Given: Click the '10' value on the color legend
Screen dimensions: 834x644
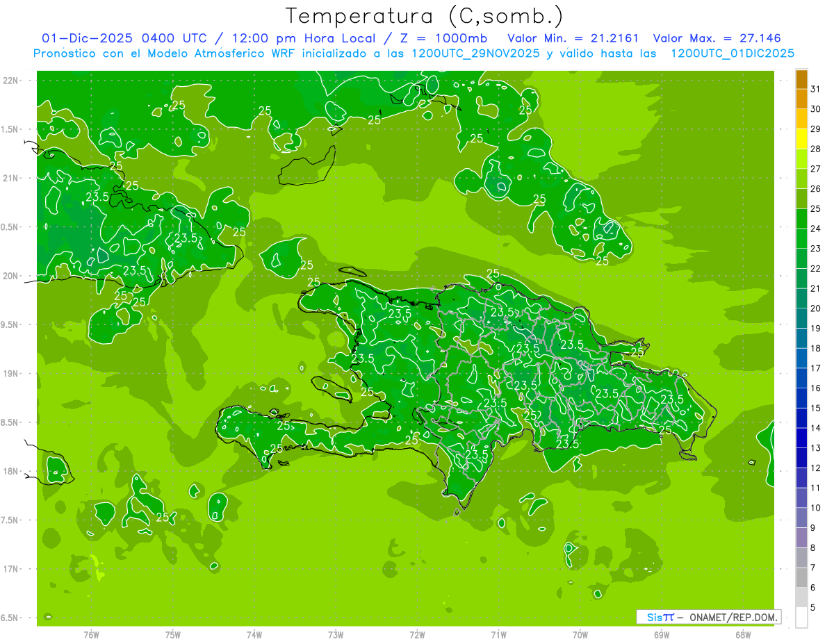Looking at the screenshot, I should click(x=816, y=508).
